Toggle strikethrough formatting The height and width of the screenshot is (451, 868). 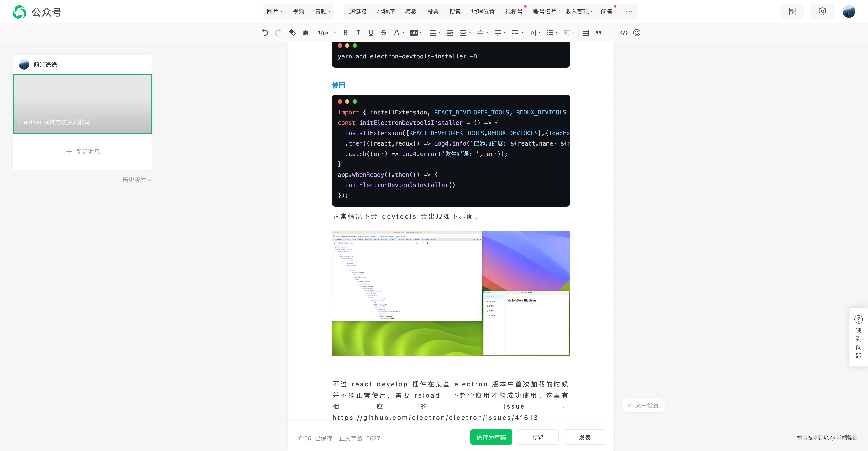point(383,33)
